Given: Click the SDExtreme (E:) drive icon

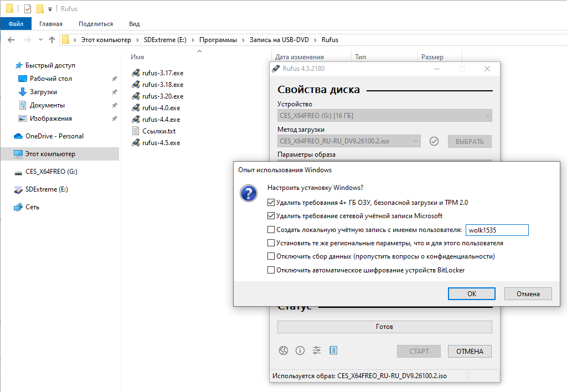Looking at the screenshot, I should (18, 189).
